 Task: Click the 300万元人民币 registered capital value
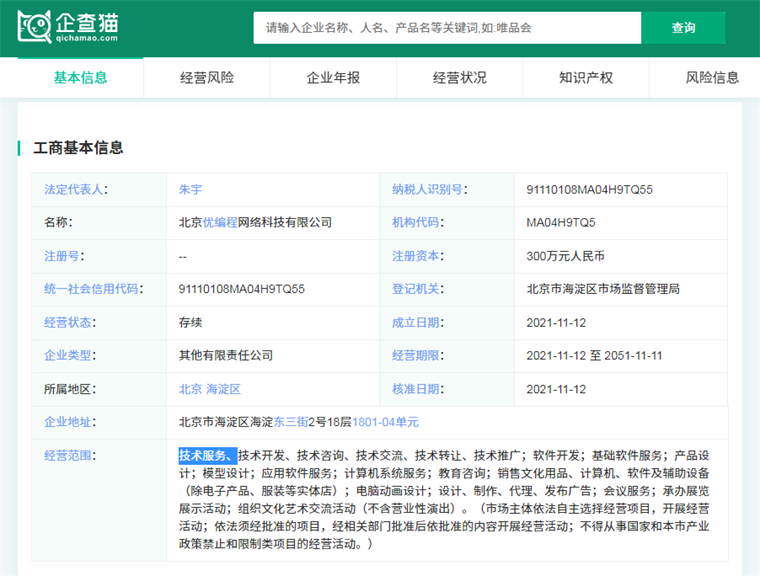[x=566, y=256]
